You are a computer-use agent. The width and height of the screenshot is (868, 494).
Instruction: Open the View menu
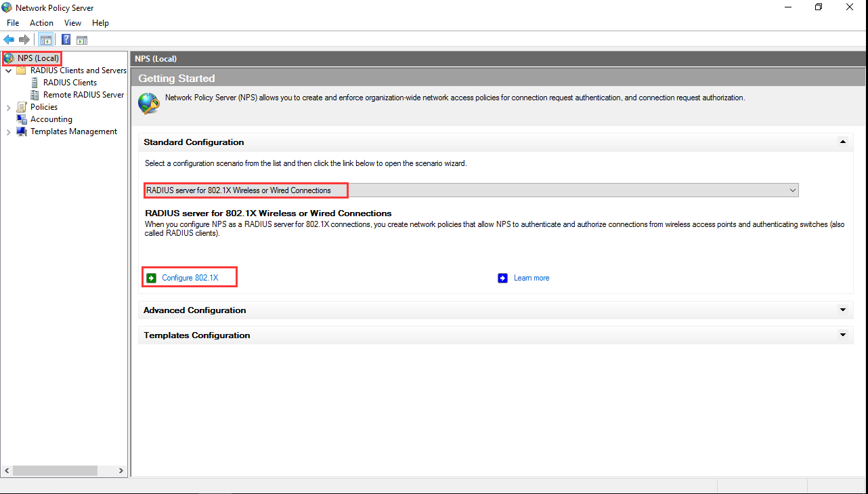pos(72,23)
